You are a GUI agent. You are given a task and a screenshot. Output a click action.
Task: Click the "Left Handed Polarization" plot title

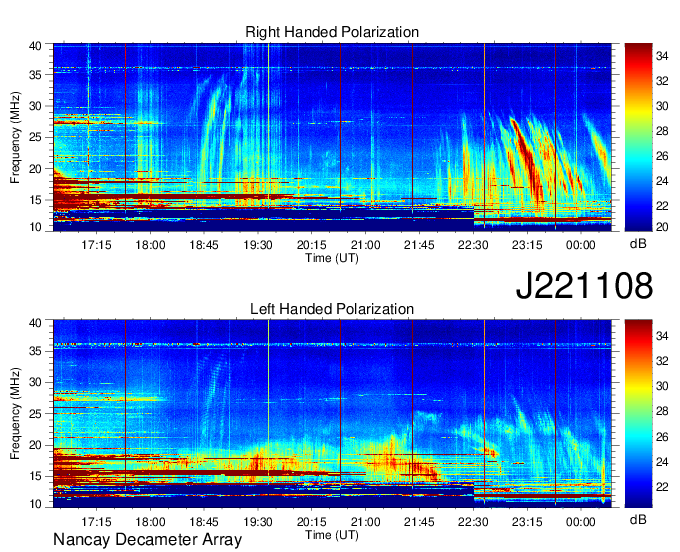[x=332, y=309]
